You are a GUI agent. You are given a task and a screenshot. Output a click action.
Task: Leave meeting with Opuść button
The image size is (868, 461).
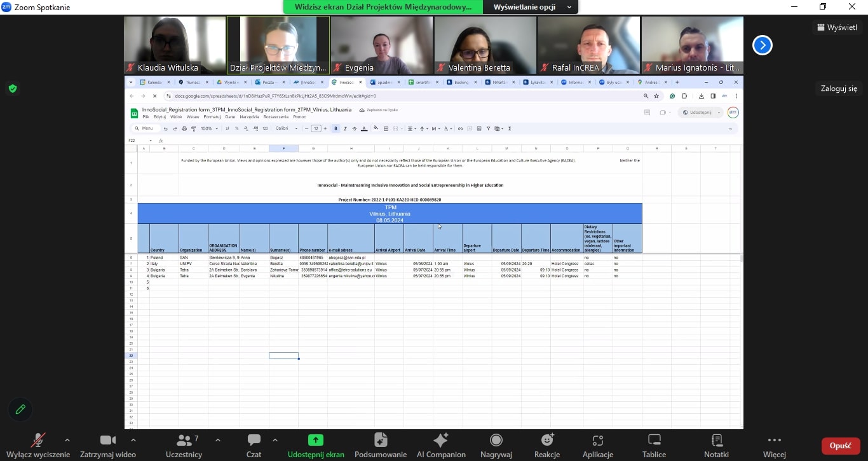tap(841, 446)
